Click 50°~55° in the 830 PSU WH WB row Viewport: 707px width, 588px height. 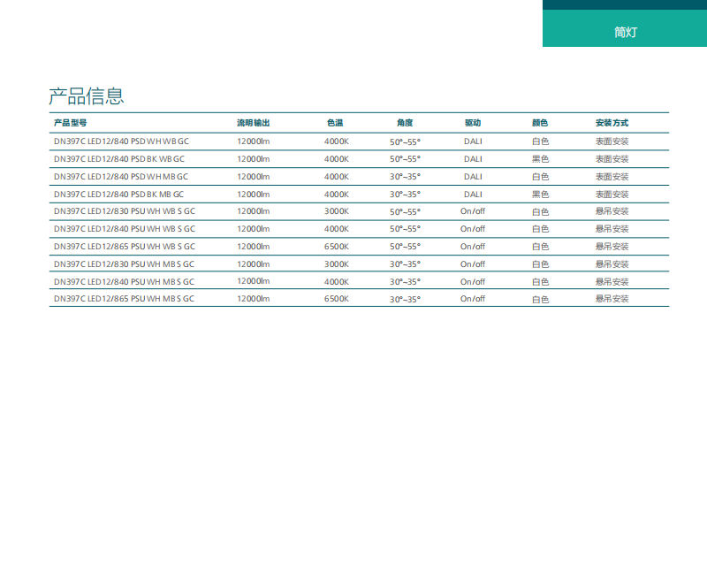click(405, 211)
